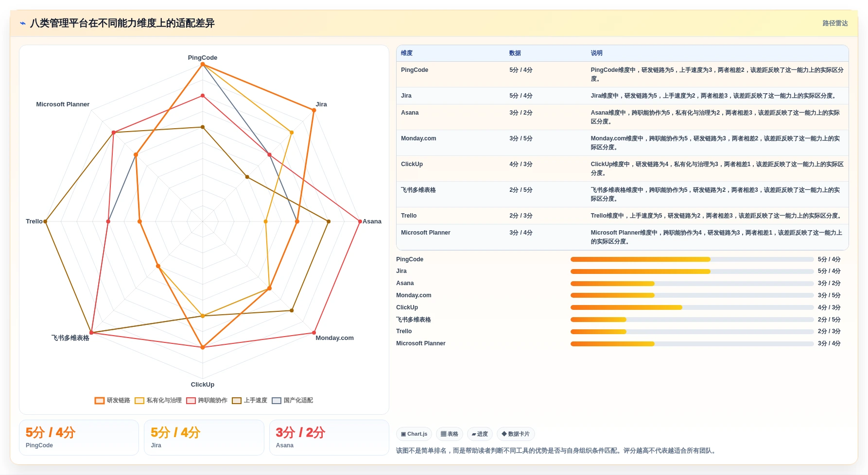Image resolution: width=868 pixels, height=475 pixels.
Task: Click the Trello 2分 / 3分 table cell
Action: point(521,216)
